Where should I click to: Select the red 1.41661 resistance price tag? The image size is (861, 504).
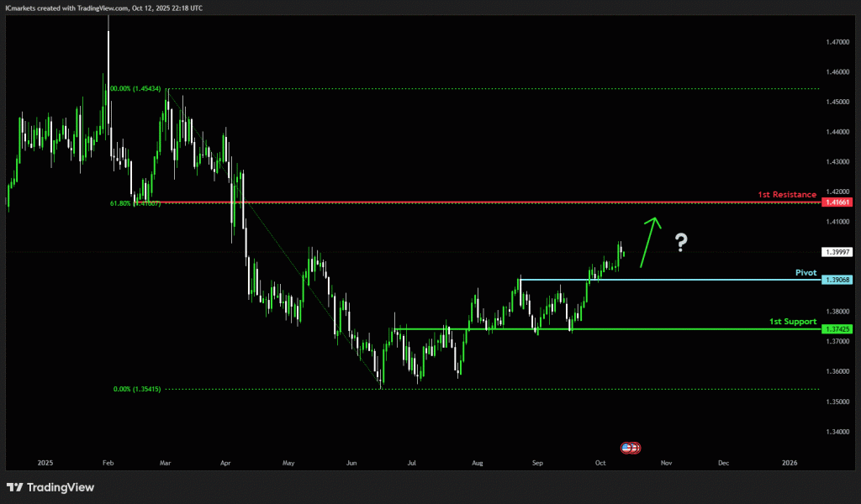coord(838,202)
